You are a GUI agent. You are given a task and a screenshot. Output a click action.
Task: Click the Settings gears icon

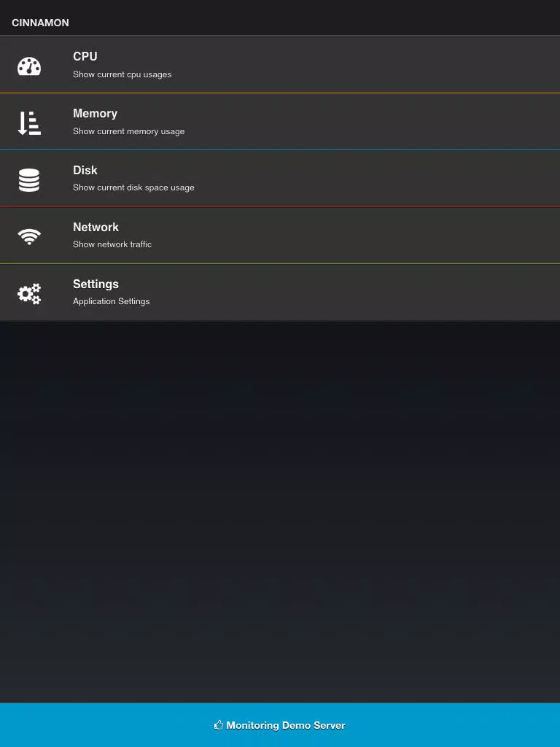29,293
